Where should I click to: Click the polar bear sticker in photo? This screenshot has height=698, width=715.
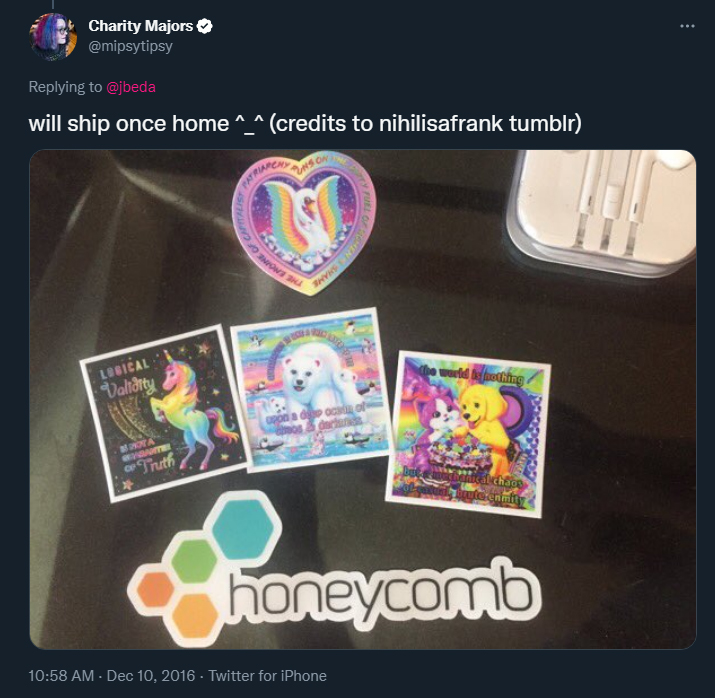[x=311, y=390]
